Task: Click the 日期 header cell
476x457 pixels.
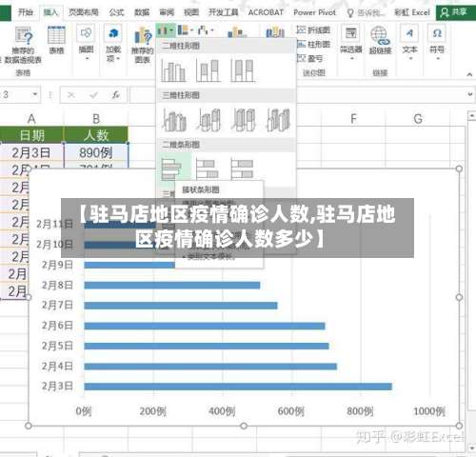Action: pyautogui.click(x=31, y=135)
